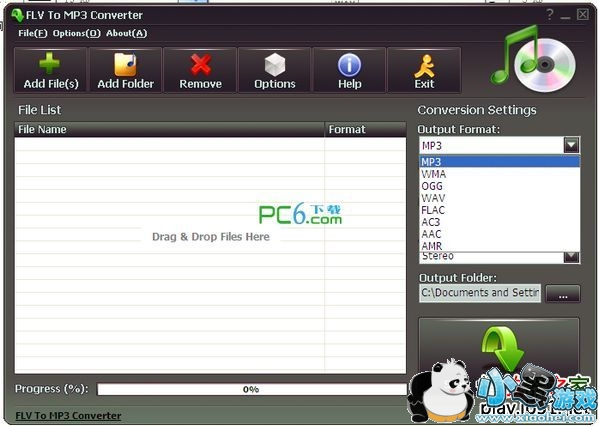Click the Add Folder toolbar button

[125, 70]
